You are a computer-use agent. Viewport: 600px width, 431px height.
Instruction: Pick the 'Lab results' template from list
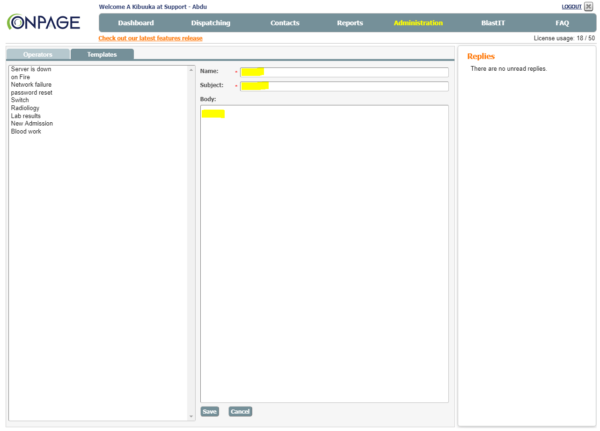(27, 116)
